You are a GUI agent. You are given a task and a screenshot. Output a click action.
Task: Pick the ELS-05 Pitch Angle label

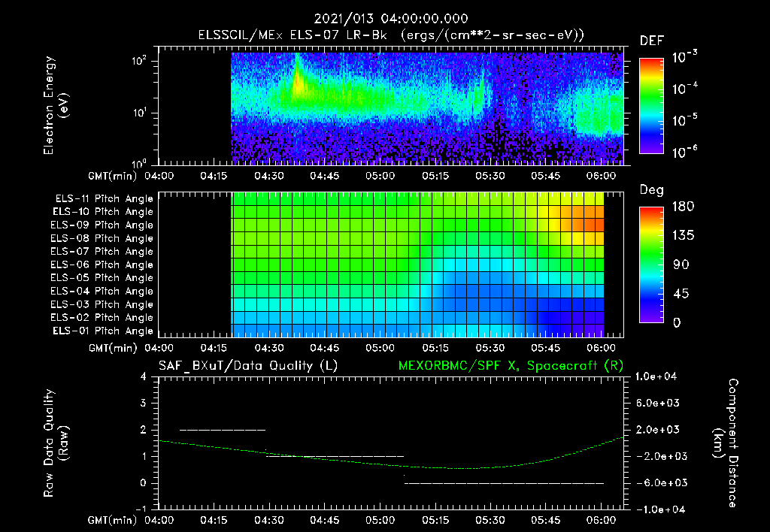(x=102, y=278)
